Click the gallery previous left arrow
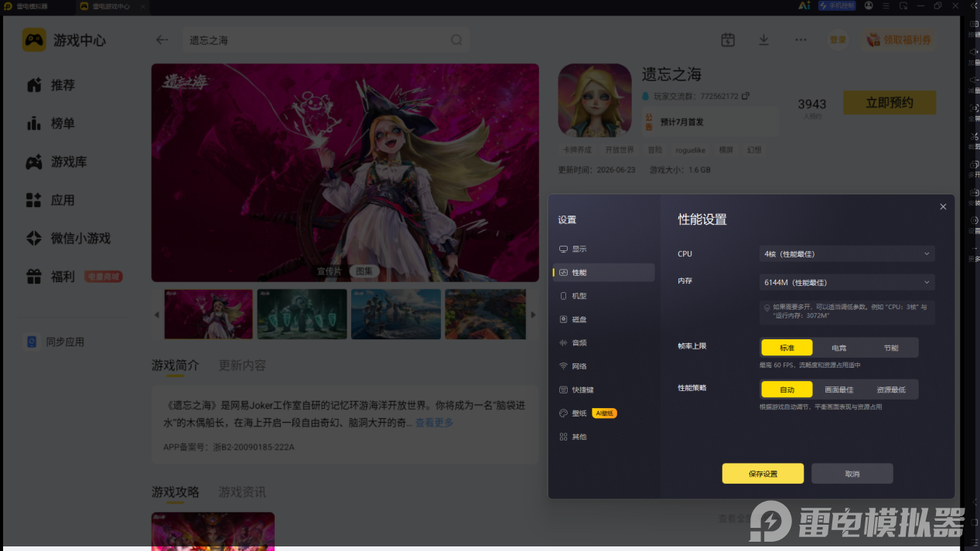The width and height of the screenshot is (980, 551). pos(157,315)
